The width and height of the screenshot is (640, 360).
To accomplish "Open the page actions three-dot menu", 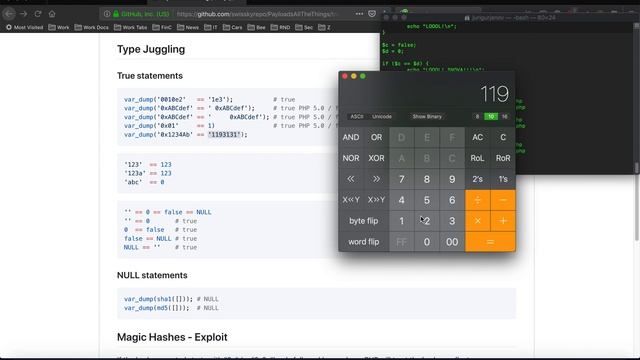I will tap(359, 14).
